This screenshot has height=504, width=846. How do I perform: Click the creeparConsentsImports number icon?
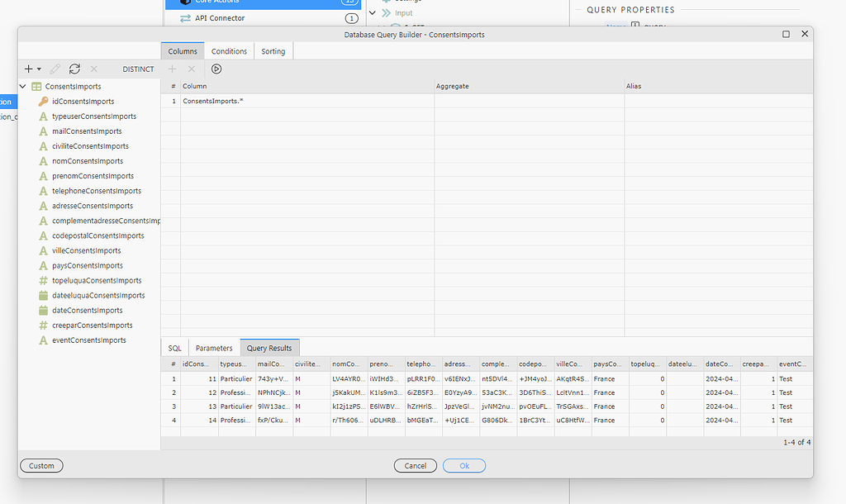click(x=43, y=326)
